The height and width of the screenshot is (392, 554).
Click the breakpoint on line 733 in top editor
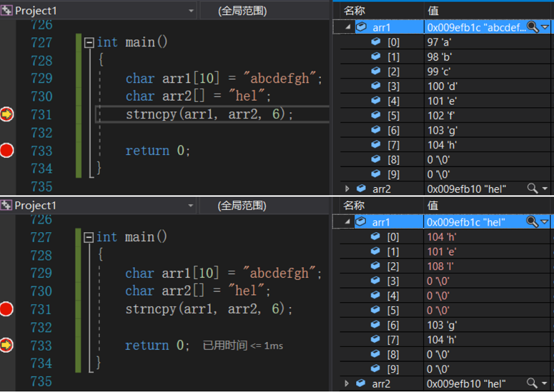7,150
